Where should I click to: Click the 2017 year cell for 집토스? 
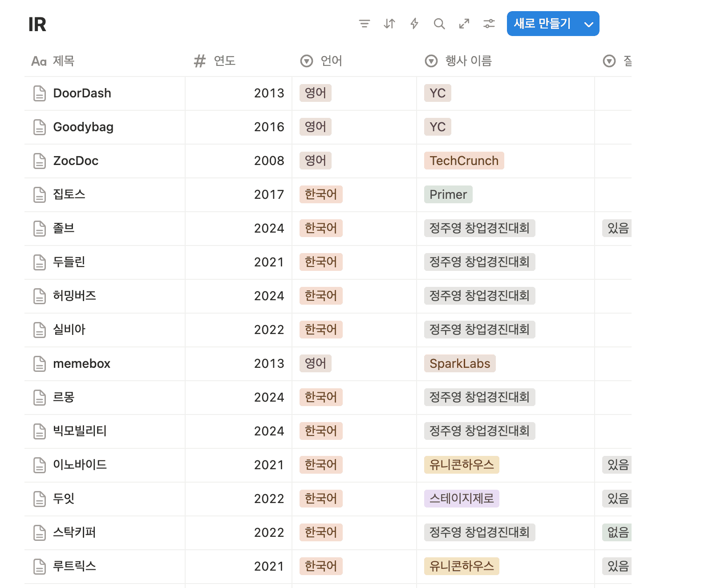point(269,194)
